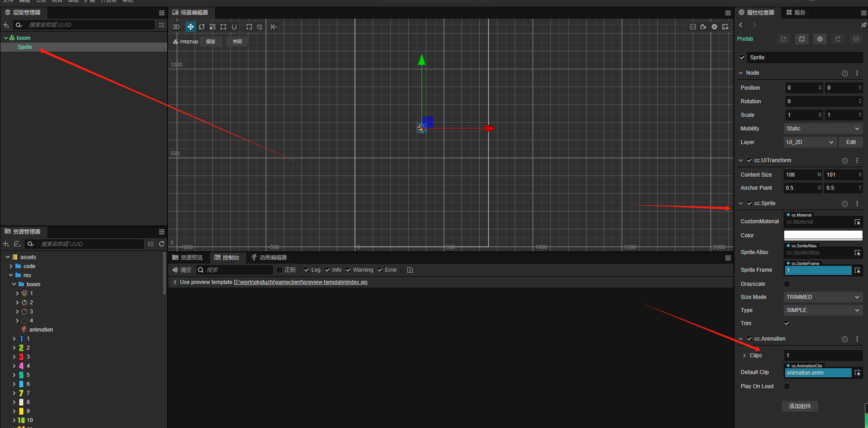This screenshot has width=868, height=428.
Task: Apply prefab changes checkmark icon
Action: 856,39
